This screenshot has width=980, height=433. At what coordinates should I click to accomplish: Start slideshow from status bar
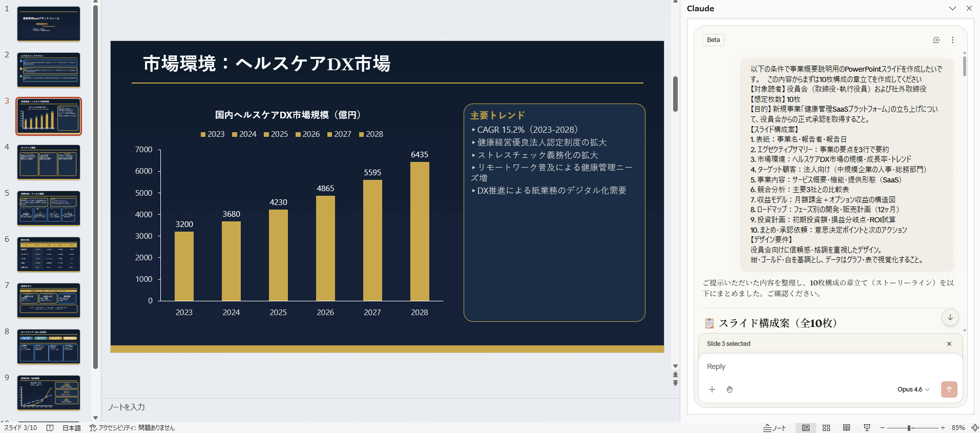click(x=867, y=428)
